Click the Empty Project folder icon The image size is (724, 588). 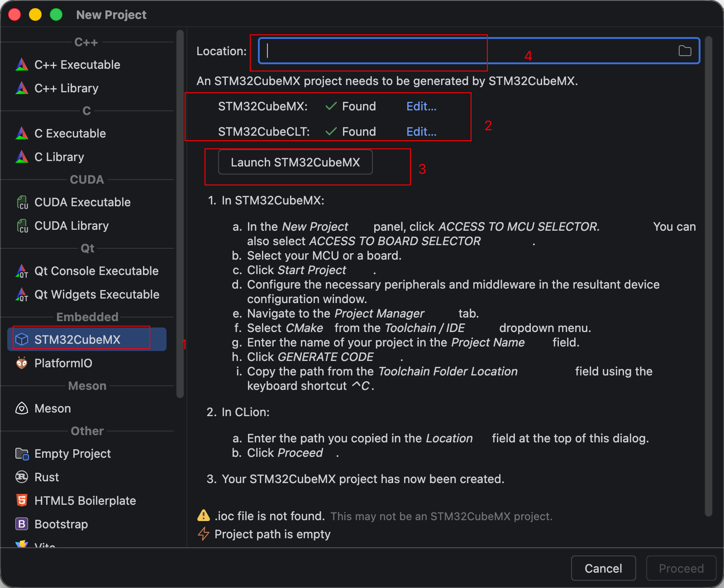coord(22,454)
